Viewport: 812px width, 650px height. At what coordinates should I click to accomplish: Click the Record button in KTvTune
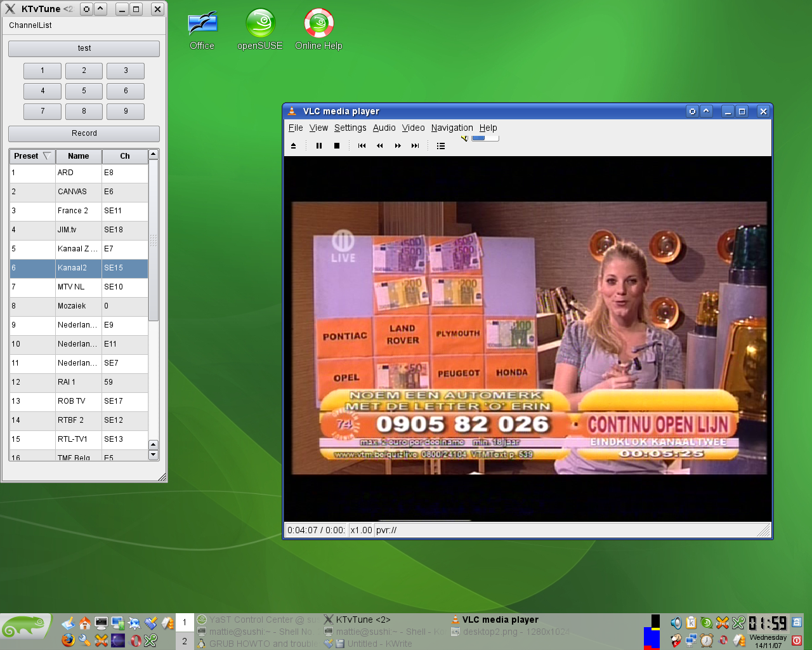(84, 133)
